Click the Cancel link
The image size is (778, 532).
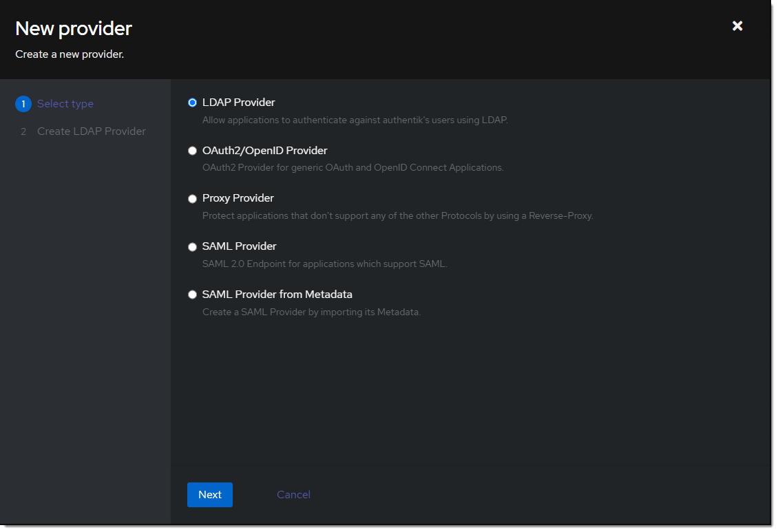click(293, 495)
